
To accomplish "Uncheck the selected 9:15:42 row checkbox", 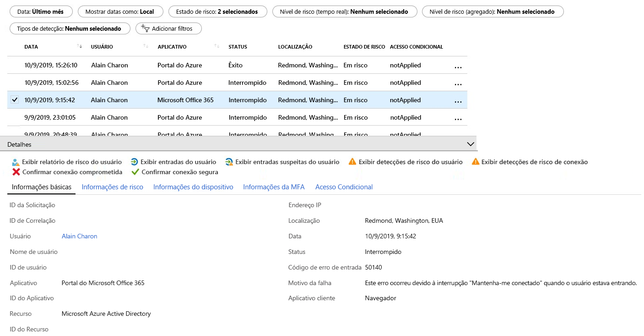I will tap(15, 100).
